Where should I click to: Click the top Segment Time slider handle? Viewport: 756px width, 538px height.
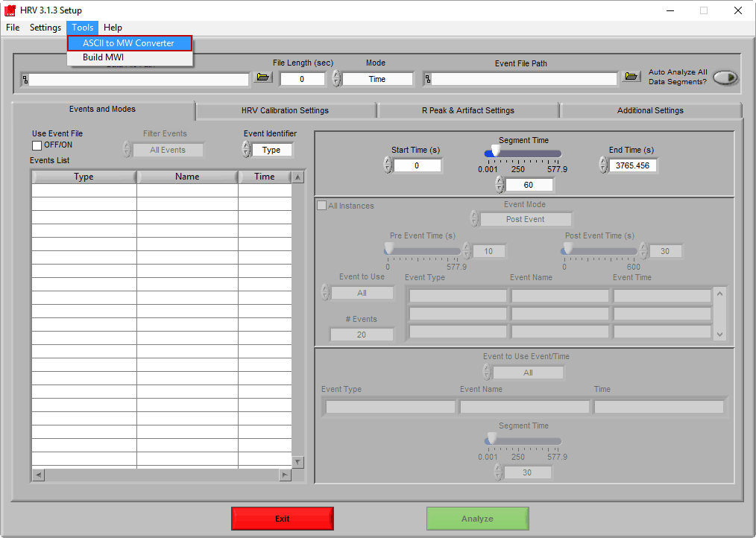click(x=495, y=152)
